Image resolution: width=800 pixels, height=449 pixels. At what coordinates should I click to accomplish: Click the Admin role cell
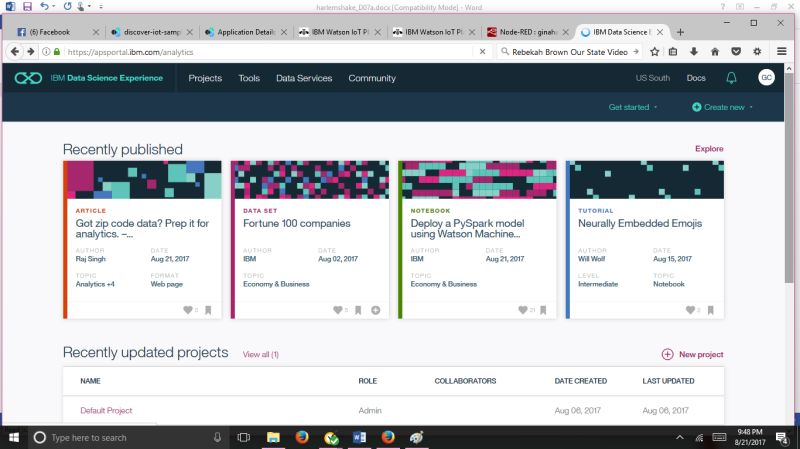click(x=370, y=410)
